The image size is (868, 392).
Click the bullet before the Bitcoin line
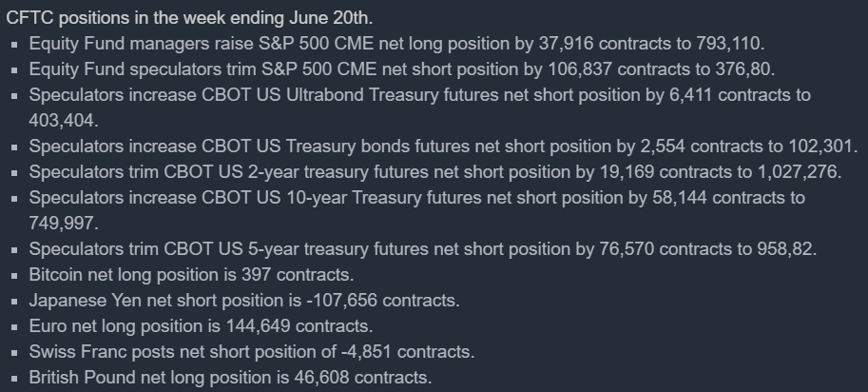[16, 276]
